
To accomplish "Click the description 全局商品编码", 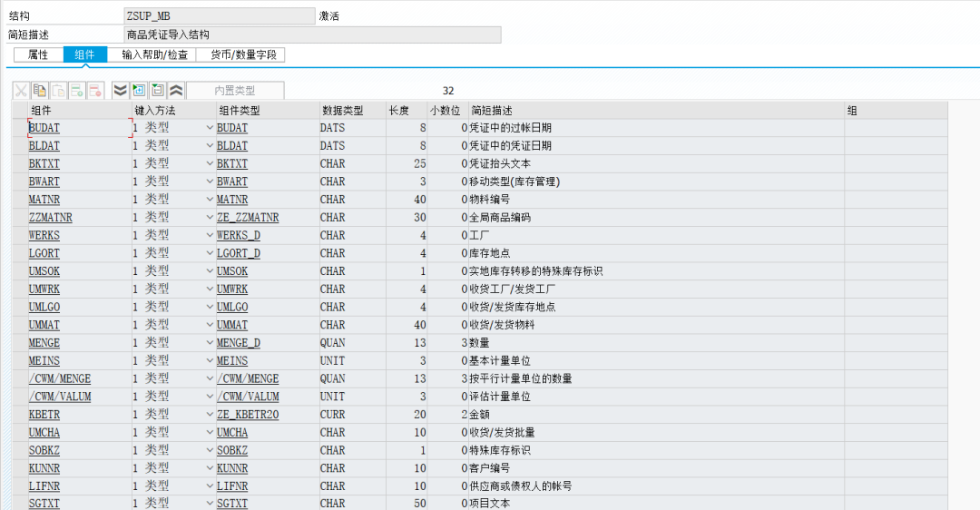I will pos(500,218).
